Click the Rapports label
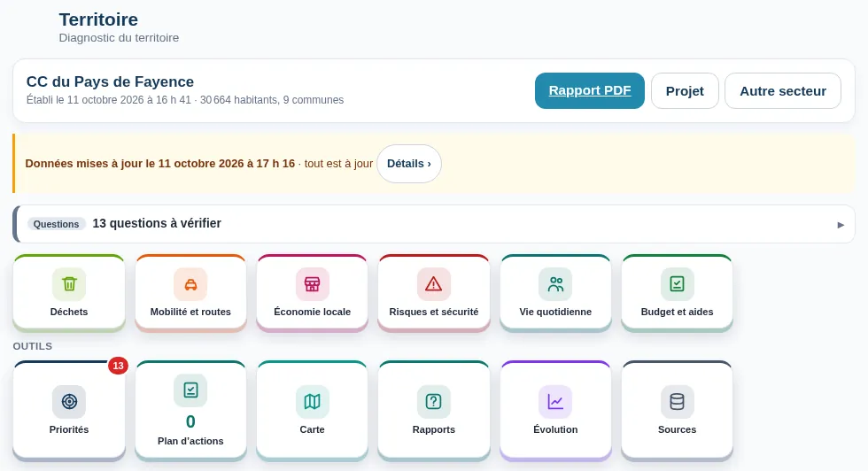Image resolution: width=868 pixels, height=471 pixels. click(433, 429)
